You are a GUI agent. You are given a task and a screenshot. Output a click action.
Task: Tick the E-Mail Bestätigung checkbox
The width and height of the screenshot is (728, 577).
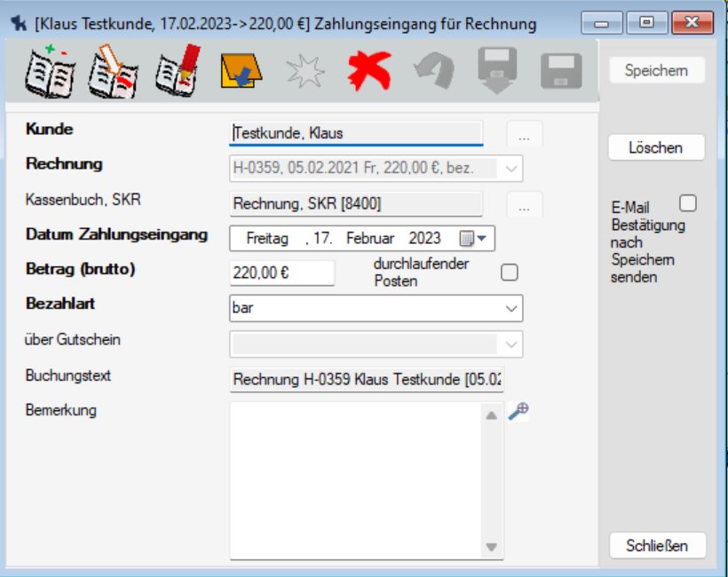coord(687,203)
